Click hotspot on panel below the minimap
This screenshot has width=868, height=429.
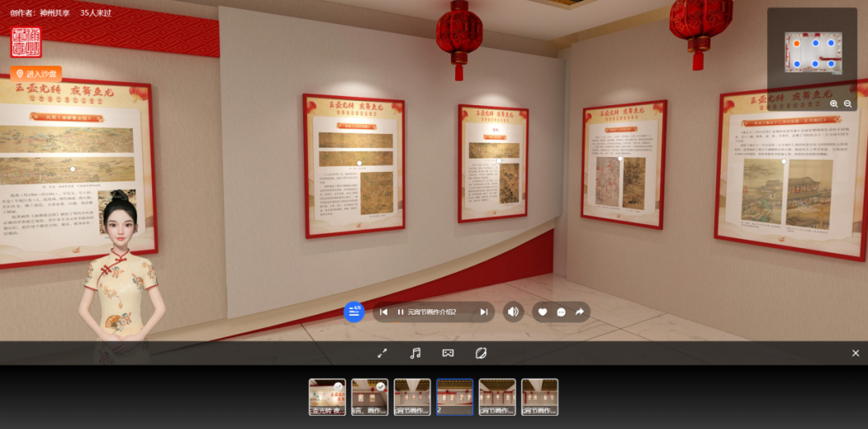[783, 162]
